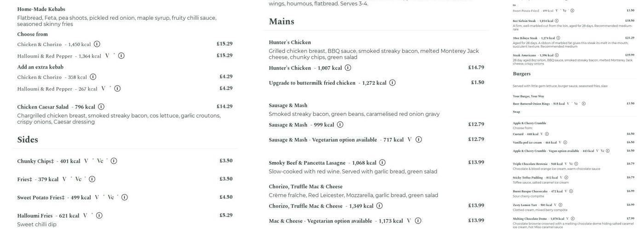Click the Mains section heading
This screenshot has width=644, height=230.
(x=282, y=22)
